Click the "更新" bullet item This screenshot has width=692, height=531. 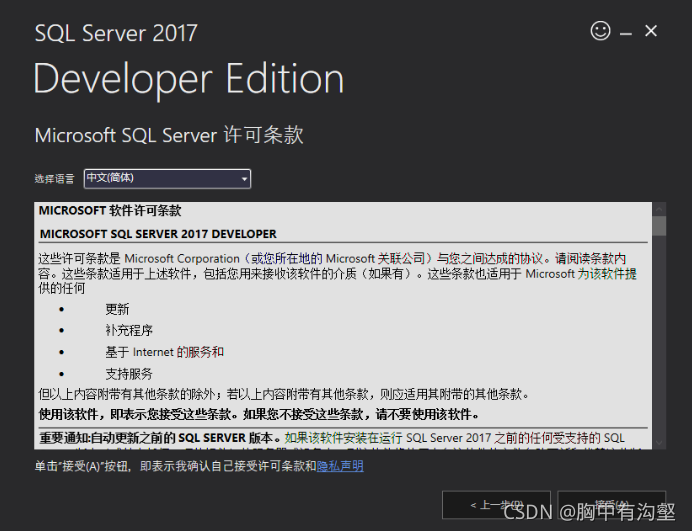coord(117,309)
